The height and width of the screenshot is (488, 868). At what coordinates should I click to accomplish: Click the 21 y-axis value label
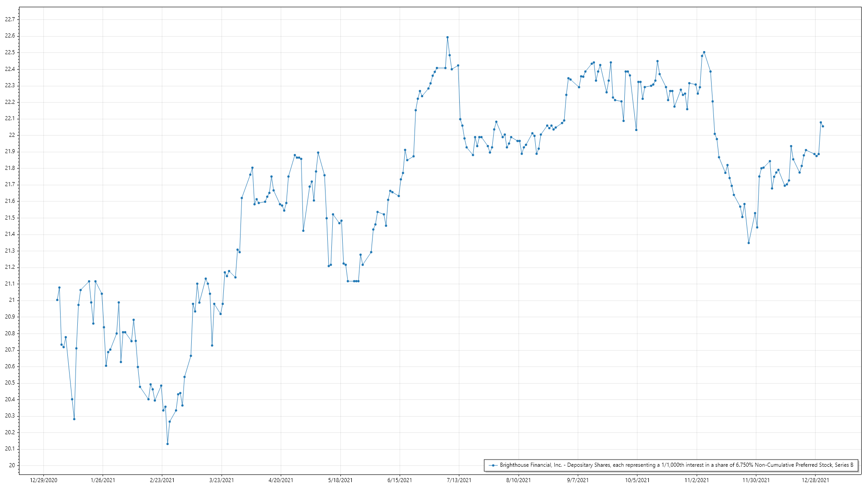pyautogui.click(x=12, y=300)
